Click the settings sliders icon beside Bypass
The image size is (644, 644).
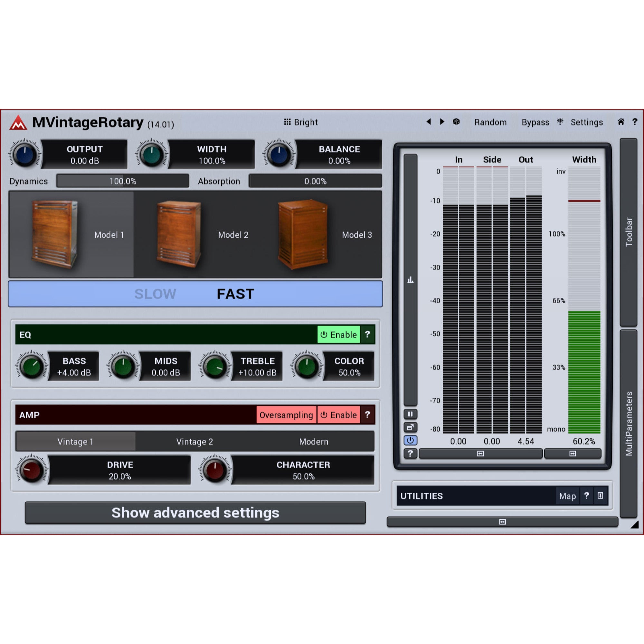pos(560,122)
